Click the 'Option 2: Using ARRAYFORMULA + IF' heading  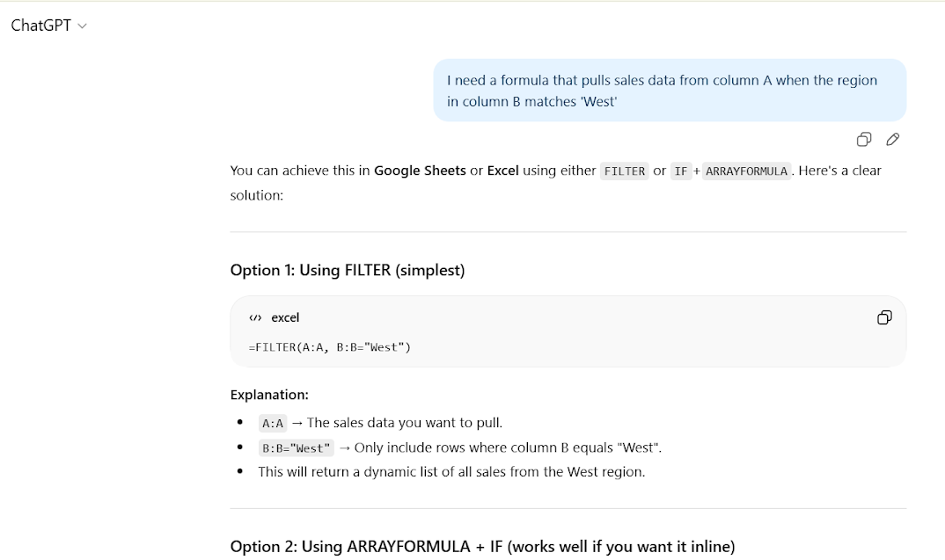pyautogui.click(x=482, y=546)
